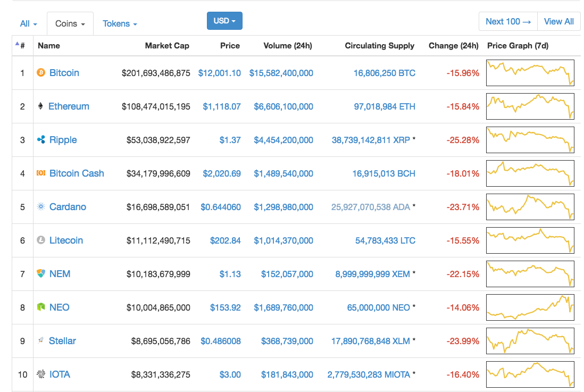This screenshot has width=584, height=392.
Task: Click the Bitcoin Cash logo icon
Action: pyautogui.click(x=41, y=173)
